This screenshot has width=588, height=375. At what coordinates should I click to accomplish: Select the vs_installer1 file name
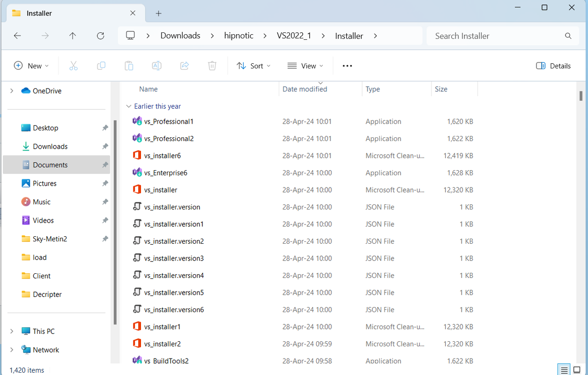(162, 327)
